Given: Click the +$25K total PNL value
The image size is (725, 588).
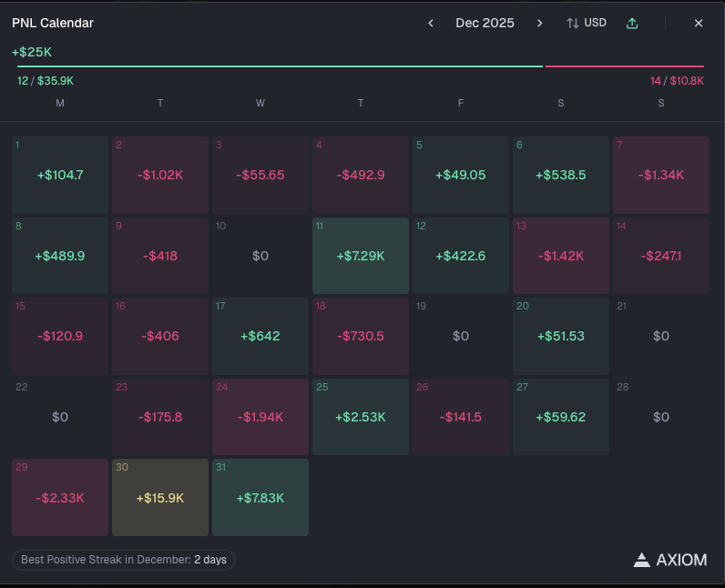Looking at the screenshot, I should [32, 52].
